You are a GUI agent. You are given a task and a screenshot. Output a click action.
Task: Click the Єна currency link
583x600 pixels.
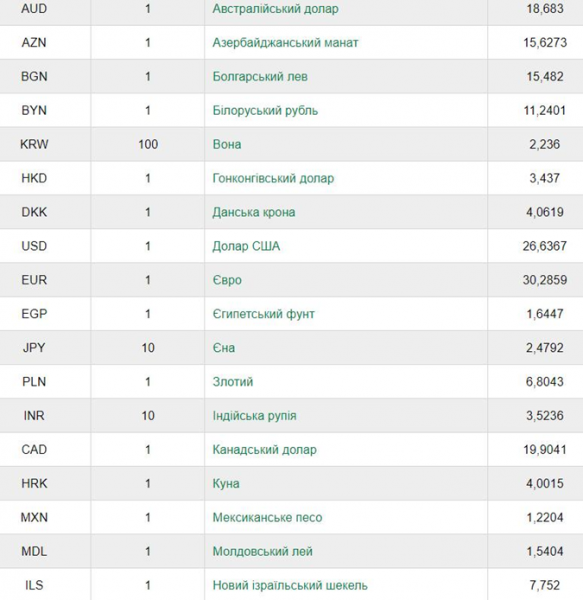coord(223,348)
